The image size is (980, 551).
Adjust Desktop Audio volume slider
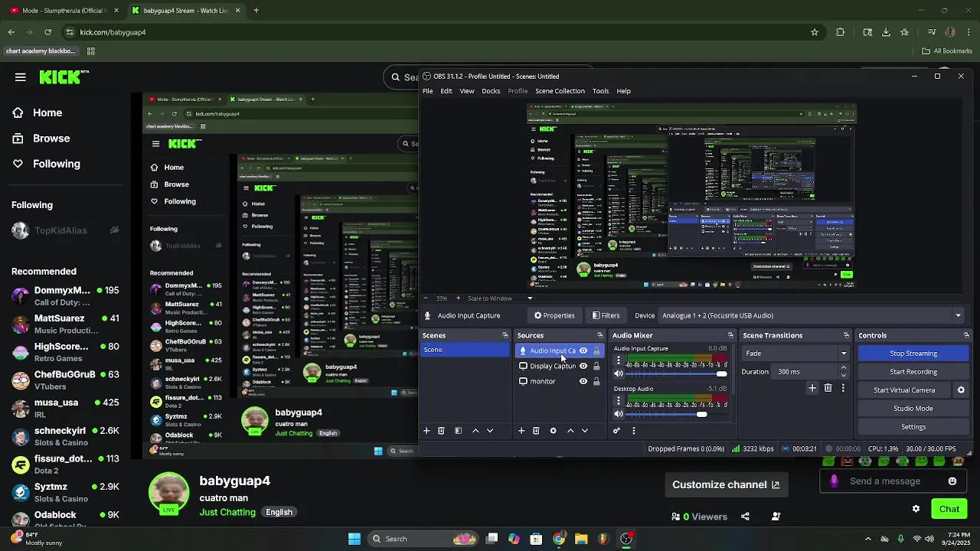point(676,414)
